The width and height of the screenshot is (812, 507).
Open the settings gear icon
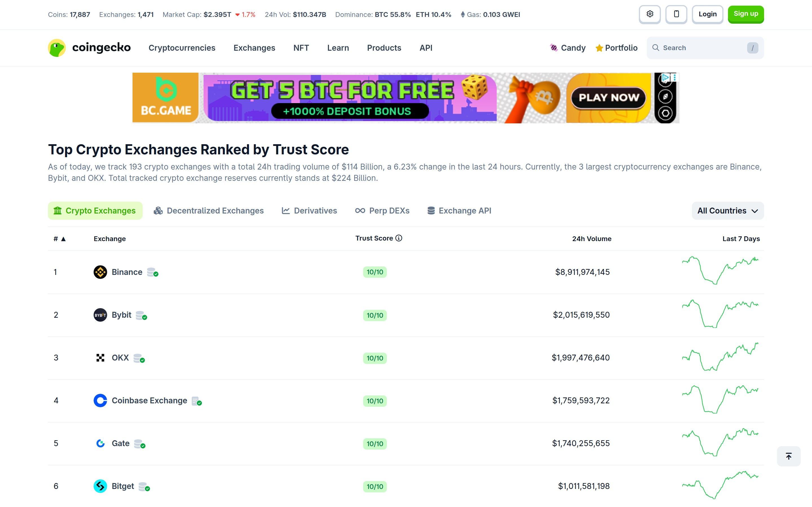[x=650, y=14]
